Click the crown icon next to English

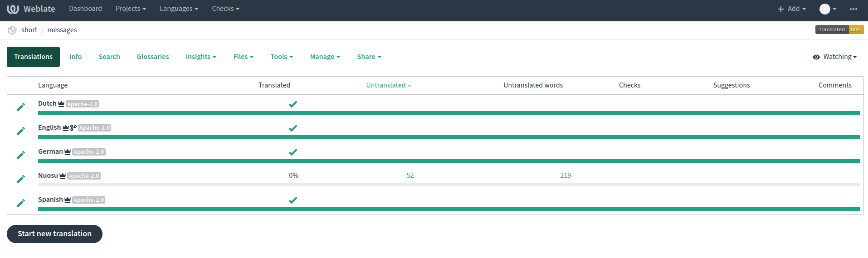[66, 128]
